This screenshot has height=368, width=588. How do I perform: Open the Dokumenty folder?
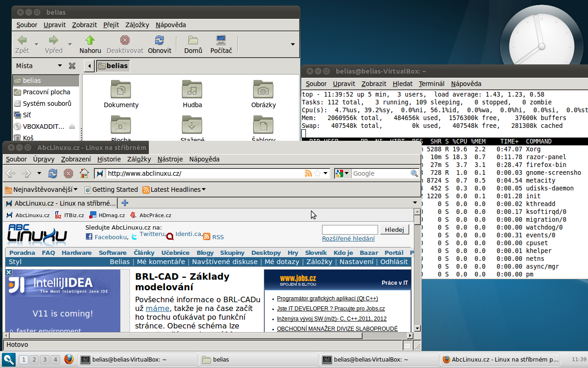click(121, 94)
